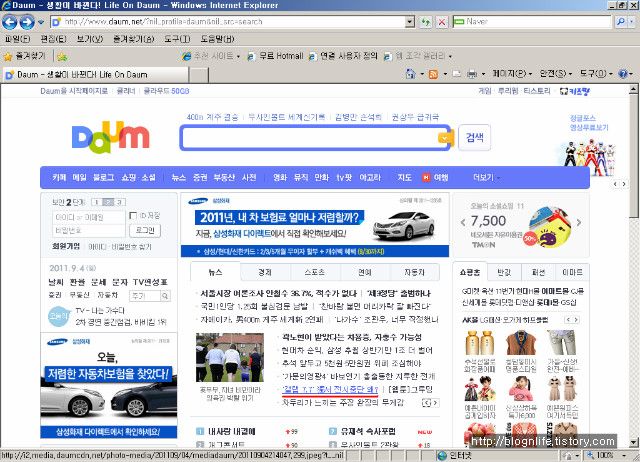Click the Samsung car insurance banner ad

point(315,225)
